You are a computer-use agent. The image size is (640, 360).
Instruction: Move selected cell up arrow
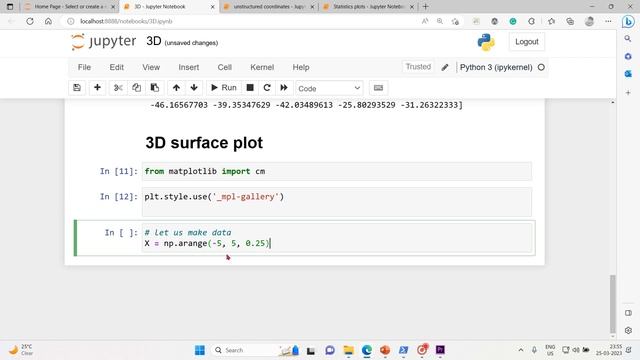click(176, 88)
